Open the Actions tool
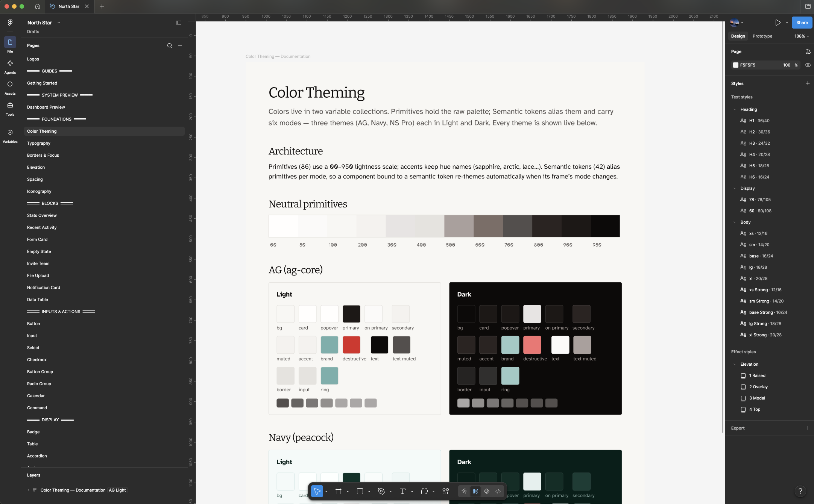Screen dimensions: 814x504 446,491
